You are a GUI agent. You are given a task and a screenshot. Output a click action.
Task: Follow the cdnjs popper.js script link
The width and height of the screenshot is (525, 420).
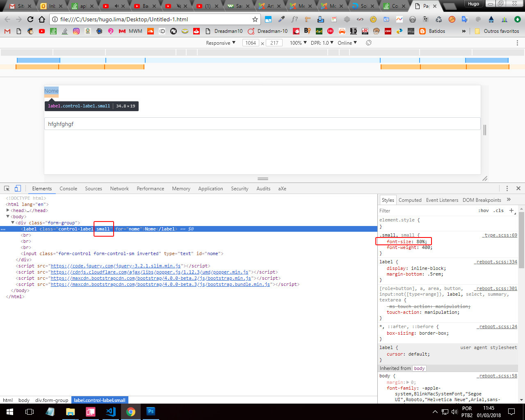(150, 272)
